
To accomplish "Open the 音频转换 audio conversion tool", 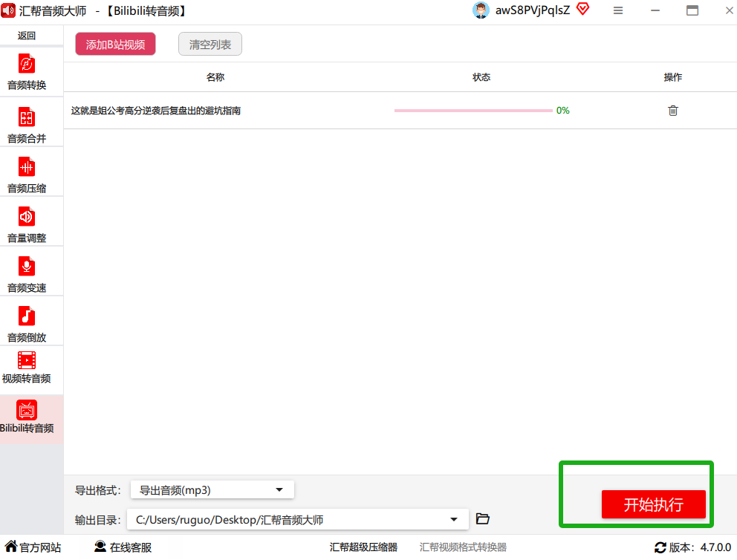I will [x=27, y=72].
